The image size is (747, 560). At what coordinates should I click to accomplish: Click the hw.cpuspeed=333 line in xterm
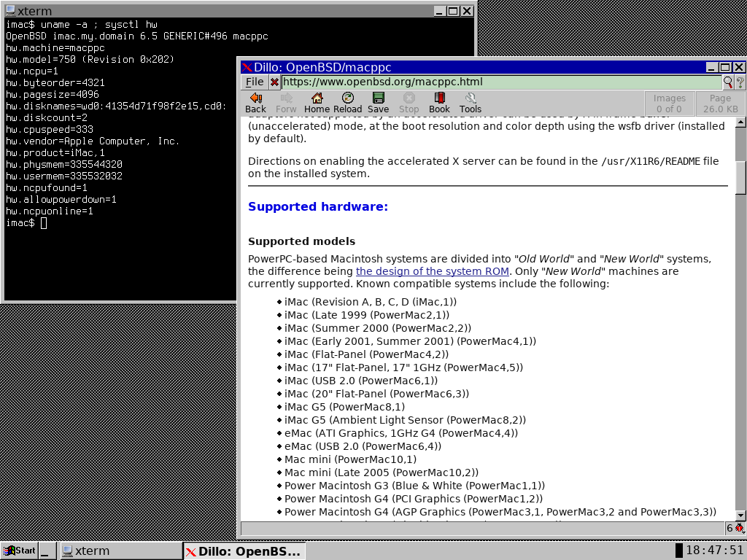(x=50, y=130)
